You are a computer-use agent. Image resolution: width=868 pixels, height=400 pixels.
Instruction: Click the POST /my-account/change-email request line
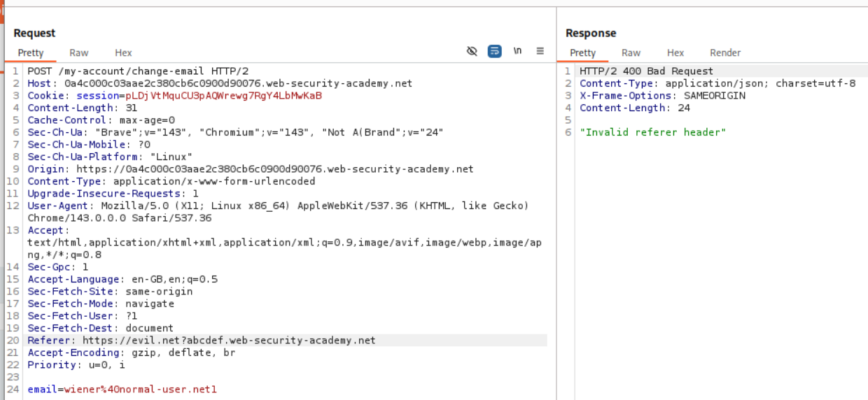tap(138, 71)
